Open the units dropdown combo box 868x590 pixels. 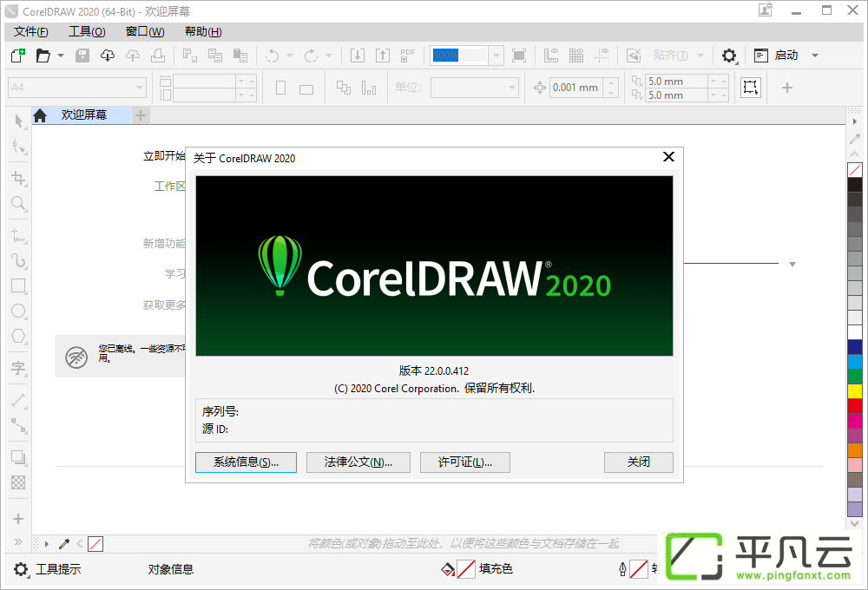(x=475, y=88)
